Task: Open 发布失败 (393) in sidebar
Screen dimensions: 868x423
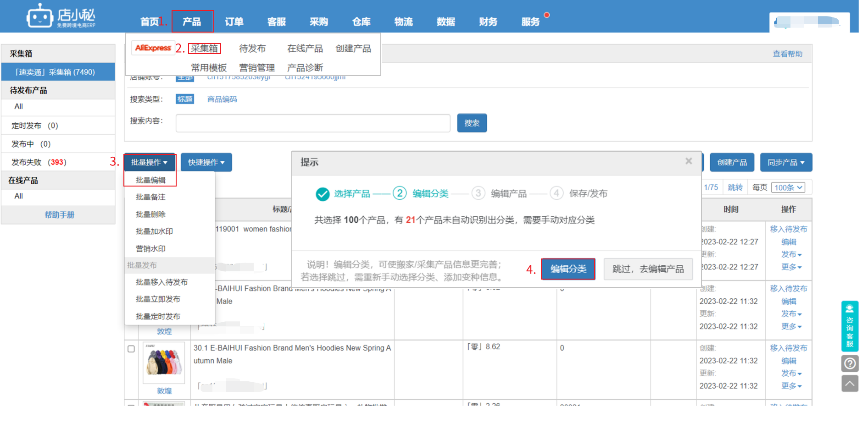Action: coord(58,162)
